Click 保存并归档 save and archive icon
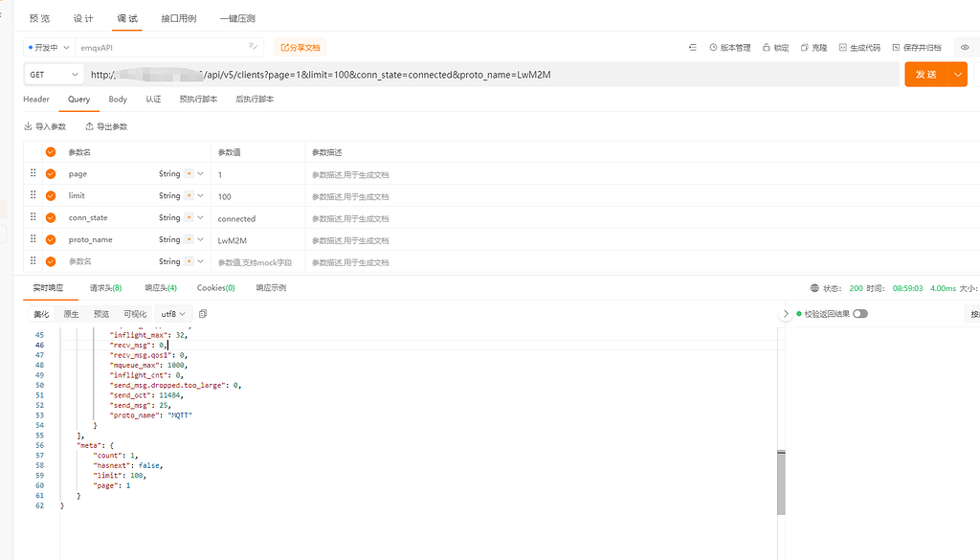 pyautogui.click(x=897, y=46)
